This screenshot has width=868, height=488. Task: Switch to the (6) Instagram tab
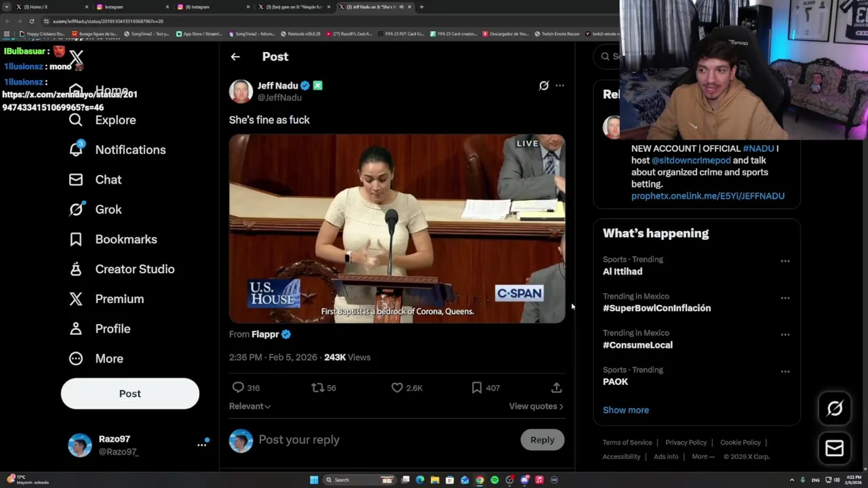[213, 7]
